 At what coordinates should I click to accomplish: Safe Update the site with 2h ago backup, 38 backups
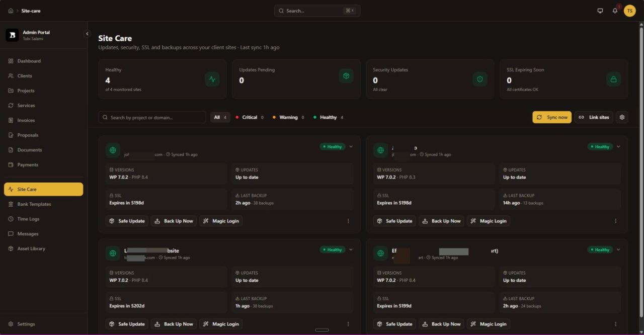point(127,221)
